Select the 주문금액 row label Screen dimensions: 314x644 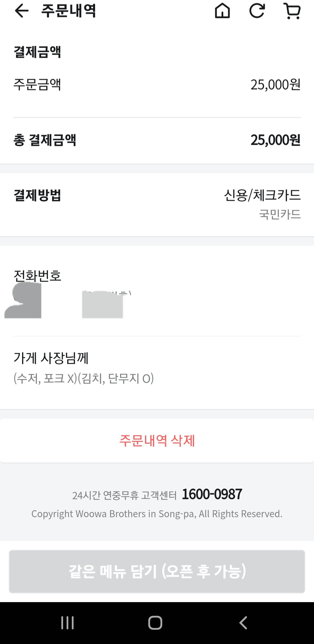tap(37, 85)
